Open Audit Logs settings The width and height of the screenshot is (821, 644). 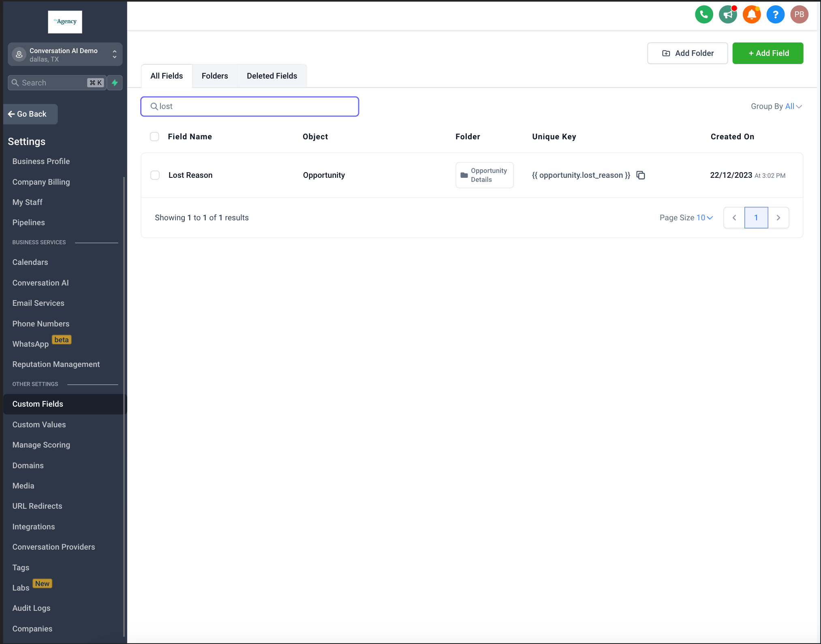pyautogui.click(x=31, y=608)
